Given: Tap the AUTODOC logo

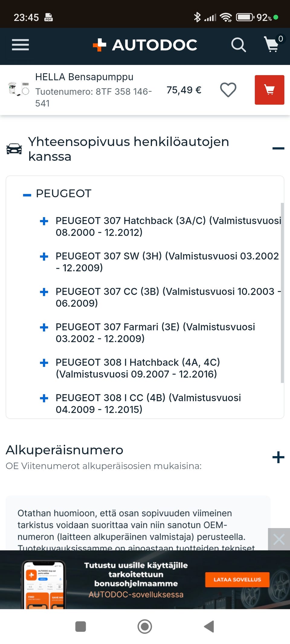Looking at the screenshot, I should (x=145, y=45).
